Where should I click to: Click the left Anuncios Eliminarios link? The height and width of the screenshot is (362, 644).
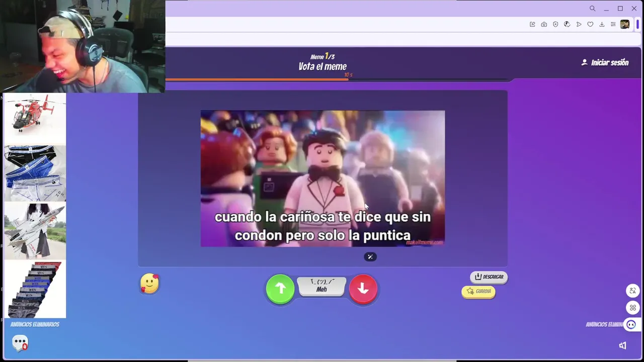(x=35, y=324)
